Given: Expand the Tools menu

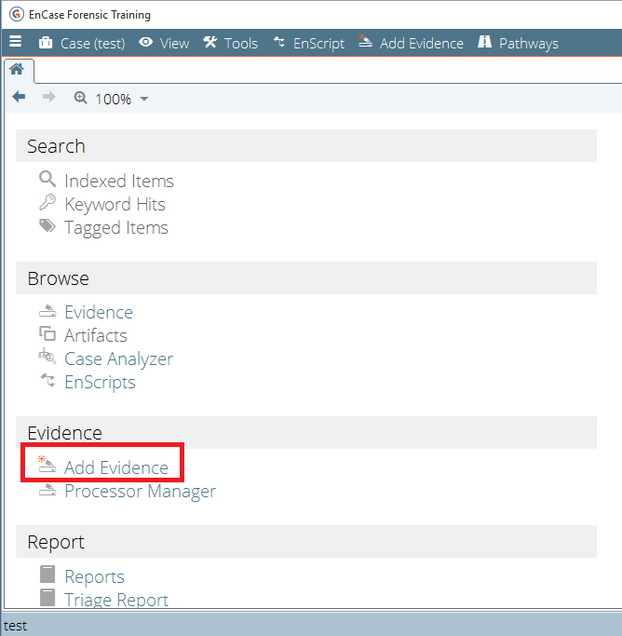Looking at the screenshot, I should click(230, 43).
